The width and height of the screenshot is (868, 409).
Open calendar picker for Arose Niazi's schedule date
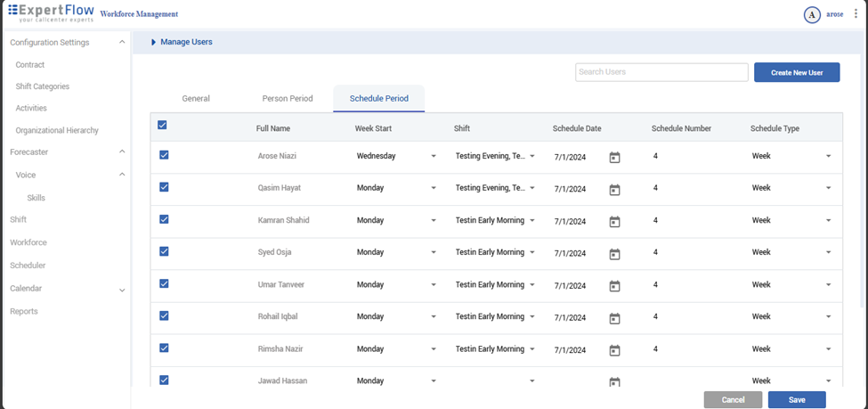[x=614, y=158]
